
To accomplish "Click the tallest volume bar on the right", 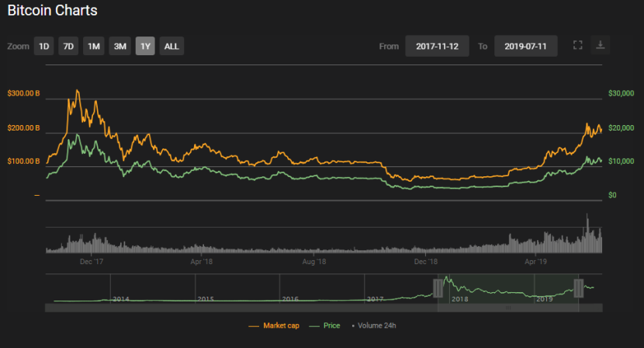I will point(587,233).
